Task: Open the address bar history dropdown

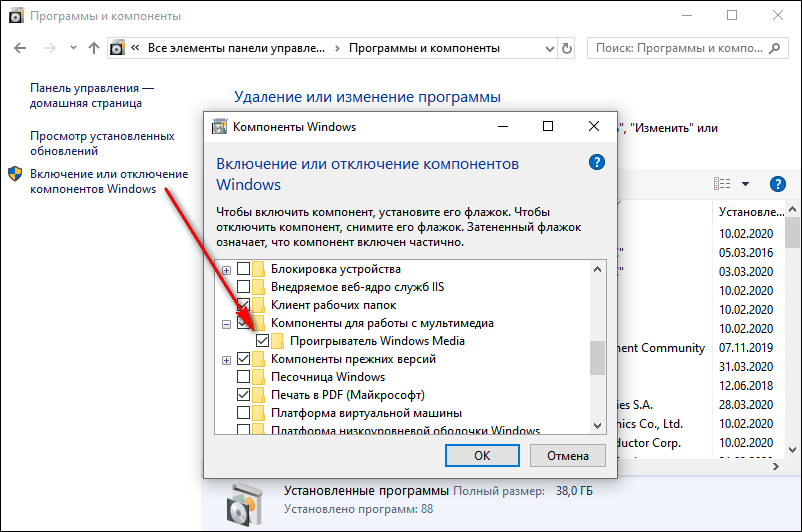Action: point(550,49)
